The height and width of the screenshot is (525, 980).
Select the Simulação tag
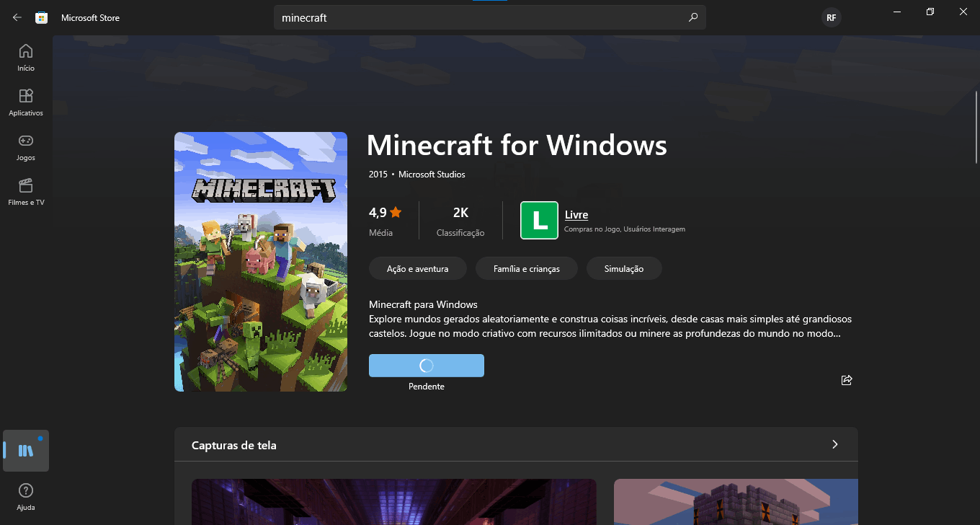624,268
